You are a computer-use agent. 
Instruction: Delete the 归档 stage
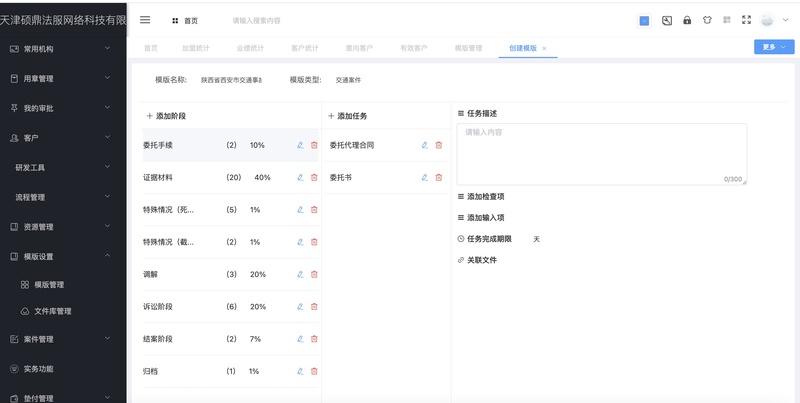tap(314, 371)
